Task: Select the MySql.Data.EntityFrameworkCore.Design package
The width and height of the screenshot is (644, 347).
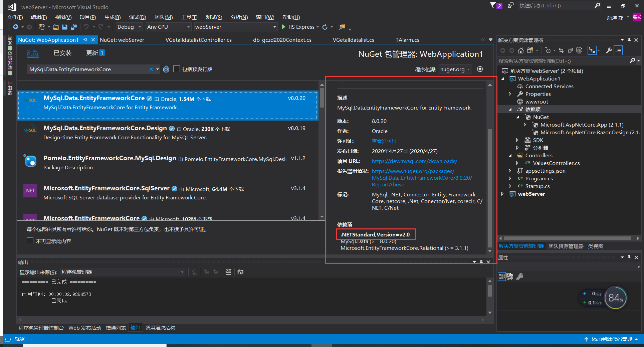Action: [x=167, y=135]
